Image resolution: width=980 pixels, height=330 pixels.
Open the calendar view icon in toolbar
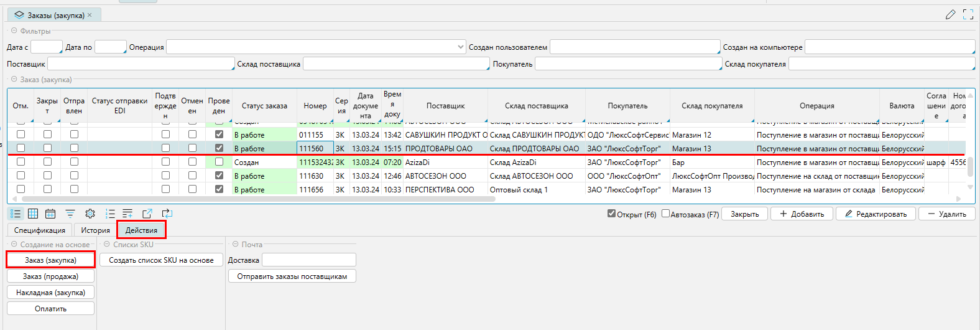tap(50, 214)
